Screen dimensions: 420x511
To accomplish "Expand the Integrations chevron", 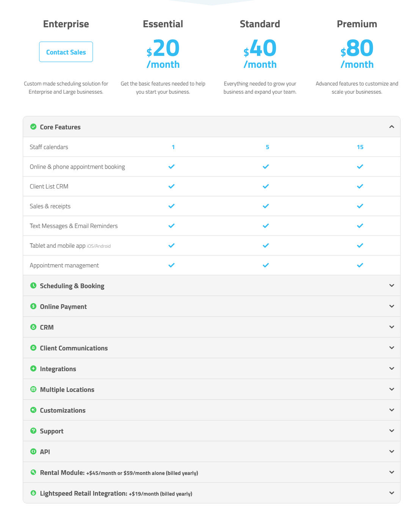I will 392,369.
